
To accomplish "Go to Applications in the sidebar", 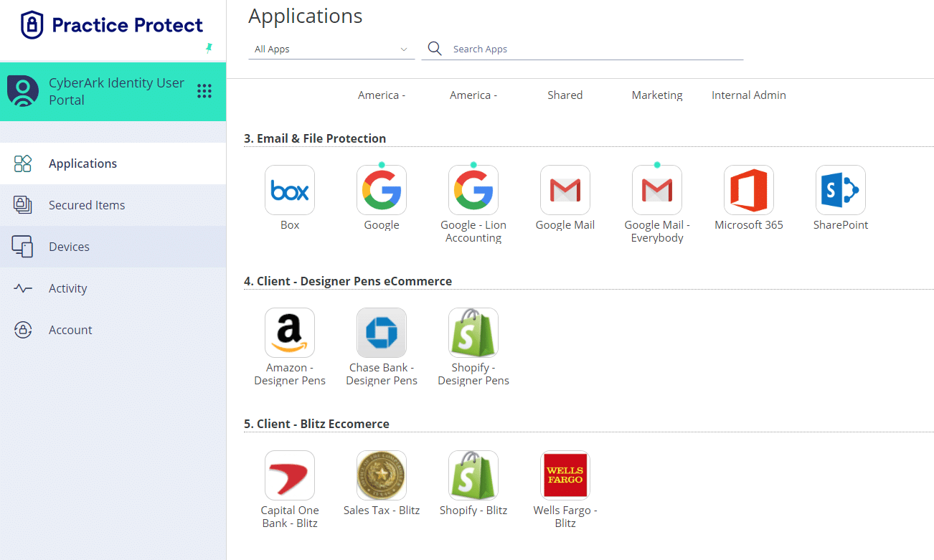I will pyautogui.click(x=113, y=163).
